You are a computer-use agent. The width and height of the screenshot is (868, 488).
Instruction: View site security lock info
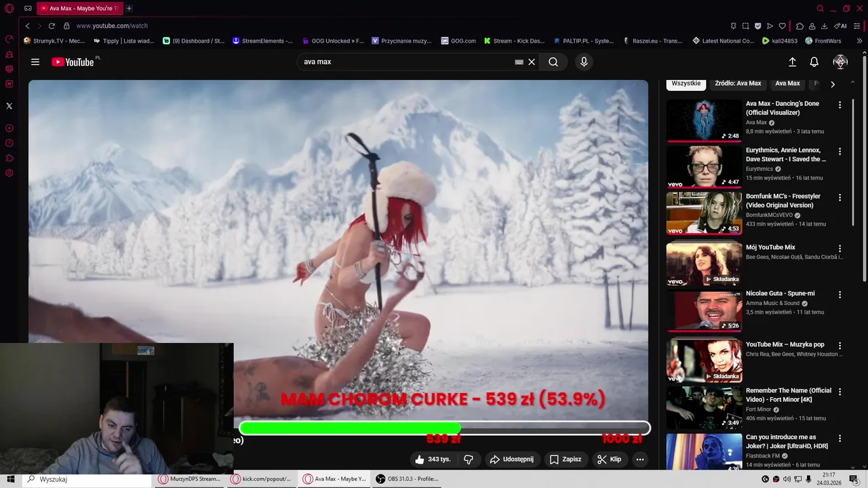[66, 26]
